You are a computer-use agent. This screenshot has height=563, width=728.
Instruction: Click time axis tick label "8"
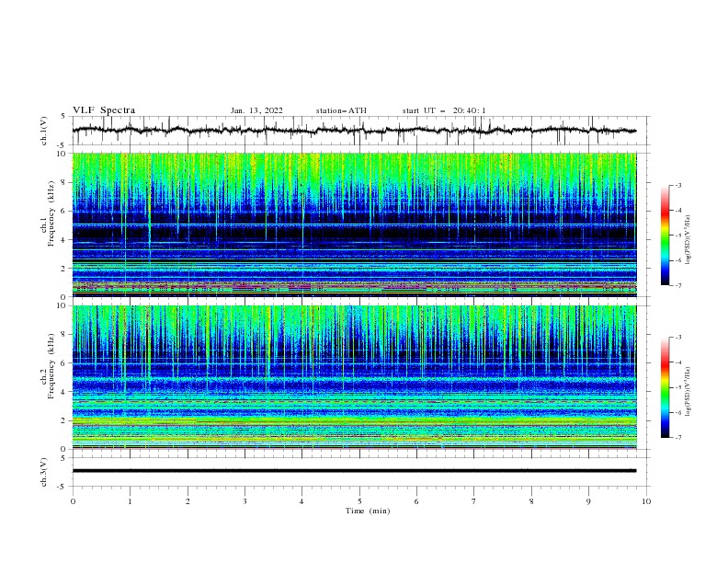(x=531, y=501)
